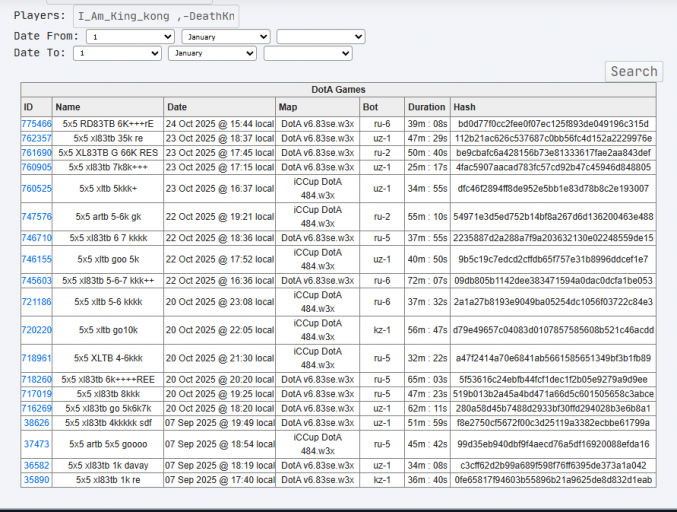Screen dimensions: 677x512
Task: Select game name '5x5 artb 5-6k gk'
Action: 108,217
